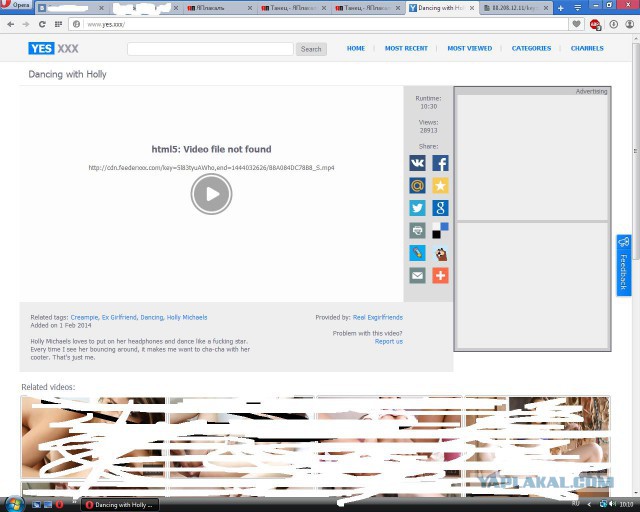640x512 pixels.
Task: Add page to bookmarks with heart icon
Action: [576, 24]
